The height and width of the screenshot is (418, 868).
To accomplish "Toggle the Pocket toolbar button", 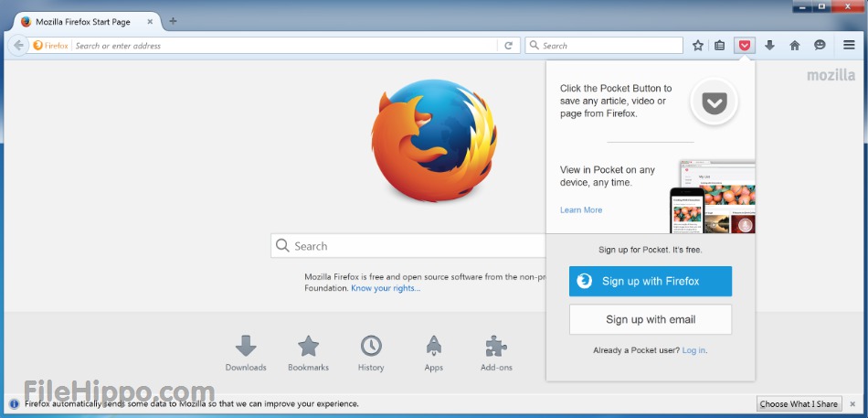I will tap(745, 46).
